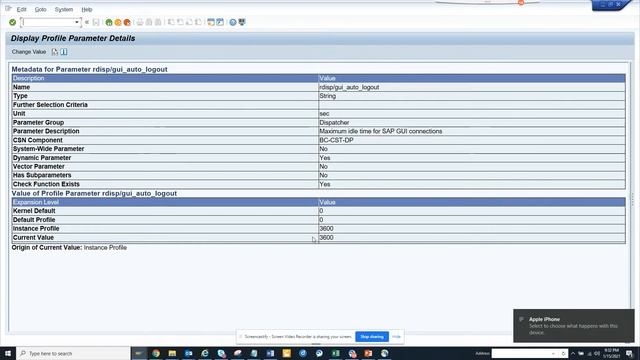The image size is (640, 360).
Task: Click the rdisp/gui_auto_logout Name value cell
Action: (x=471, y=87)
